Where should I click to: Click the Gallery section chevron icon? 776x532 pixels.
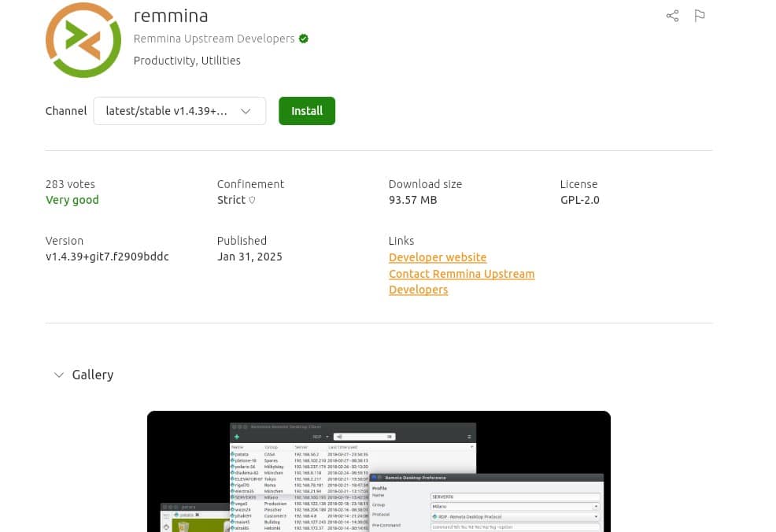coord(59,375)
